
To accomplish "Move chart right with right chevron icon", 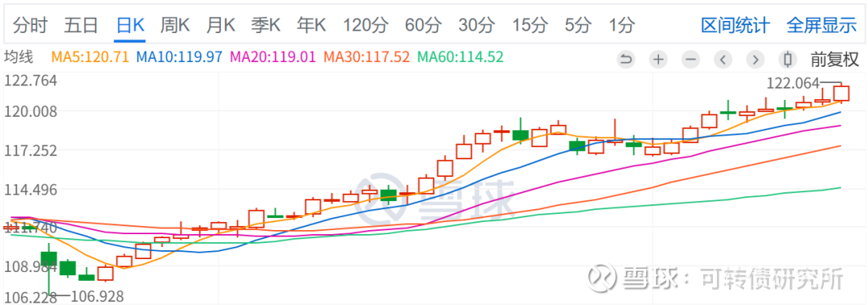I will [755, 59].
